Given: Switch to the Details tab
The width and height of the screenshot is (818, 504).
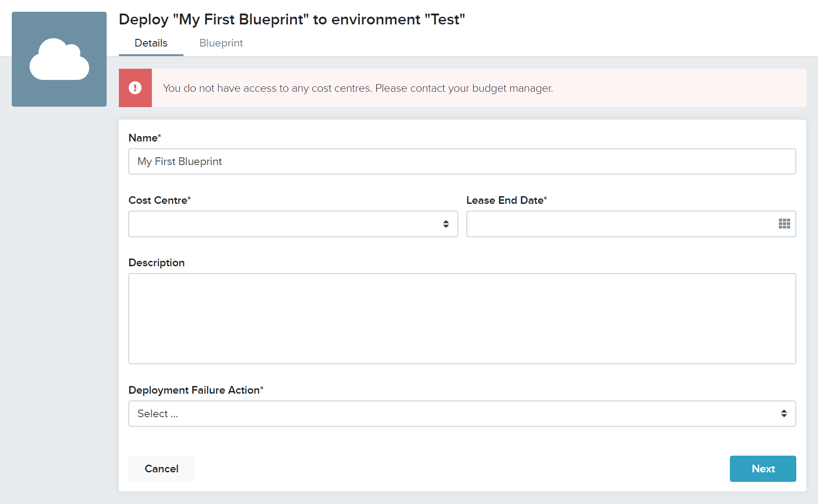Looking at the screenshot, I should click(x=151, y=43).
